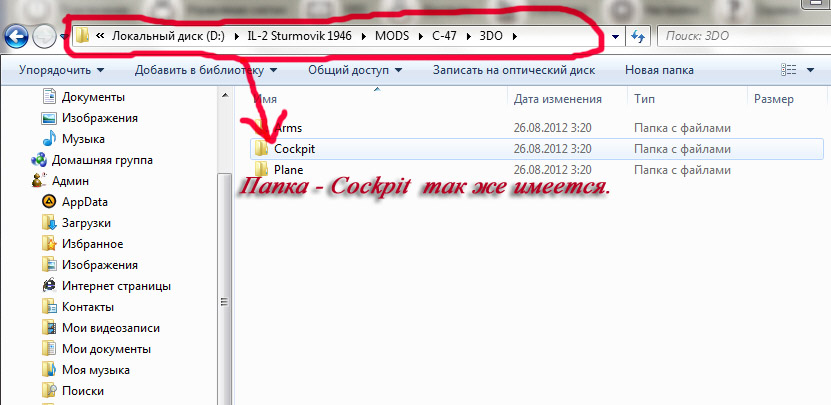Viewport: 831px width, 405px height.
Task: Open 'Изображения' folder under Админ
Action: click(x=100, y=265)
